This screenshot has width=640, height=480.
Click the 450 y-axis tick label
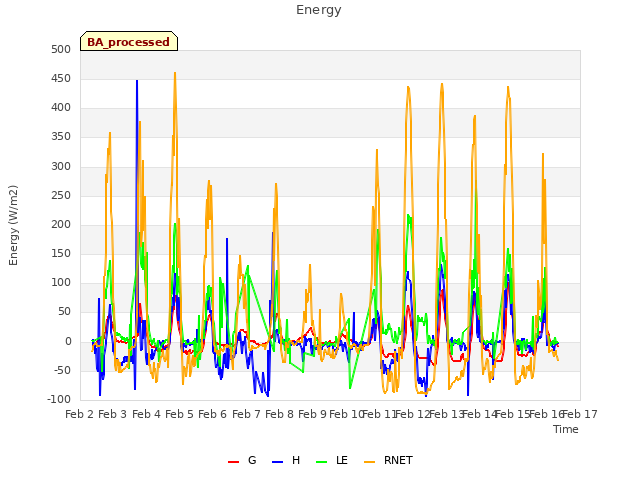point(61,78)
